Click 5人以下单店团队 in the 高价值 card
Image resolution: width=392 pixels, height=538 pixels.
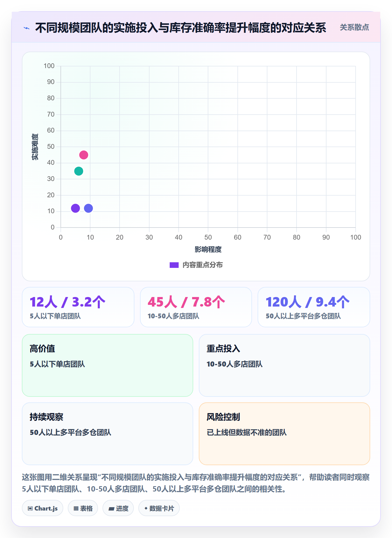pos(57,364)
